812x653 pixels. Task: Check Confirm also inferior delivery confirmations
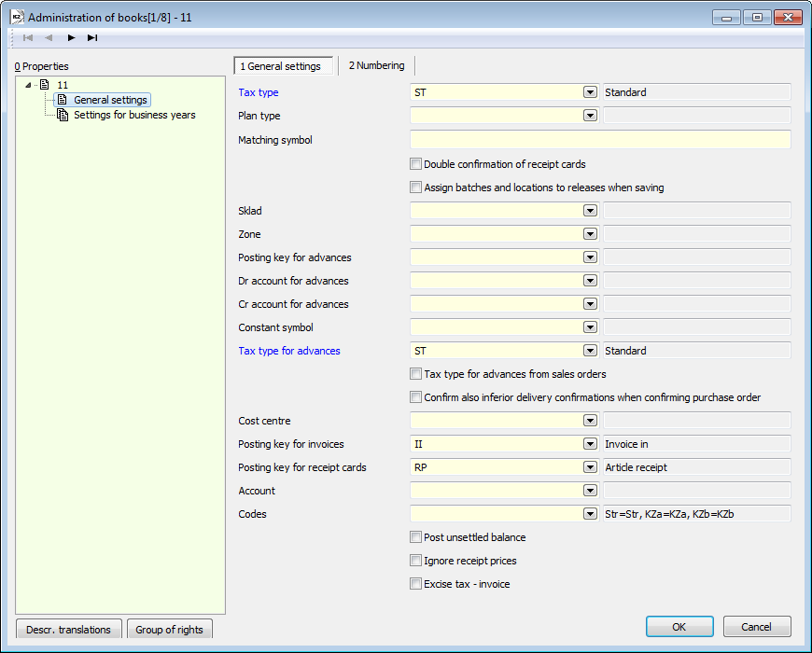coord(415,396)
